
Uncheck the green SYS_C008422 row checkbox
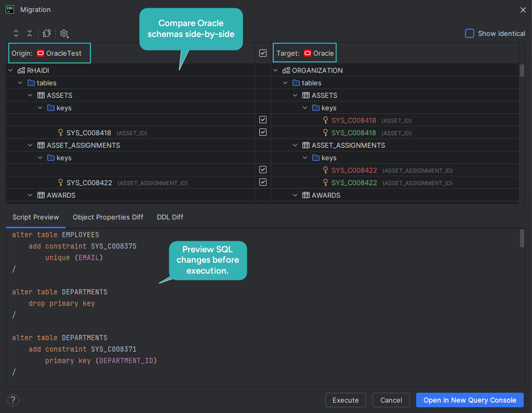[263, 182]
